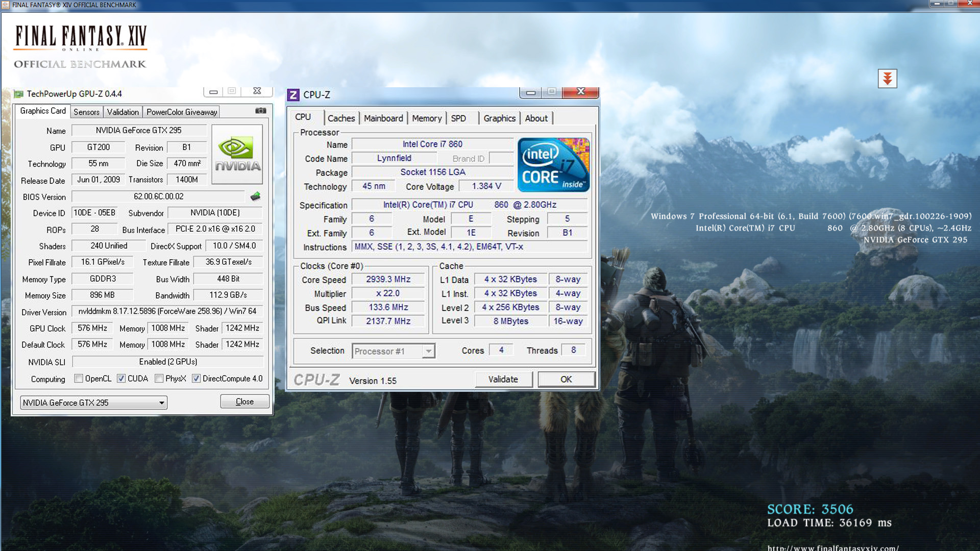
Task: Click the Bus Interface field in GPU-Z
Action: (x=215, y=229)
